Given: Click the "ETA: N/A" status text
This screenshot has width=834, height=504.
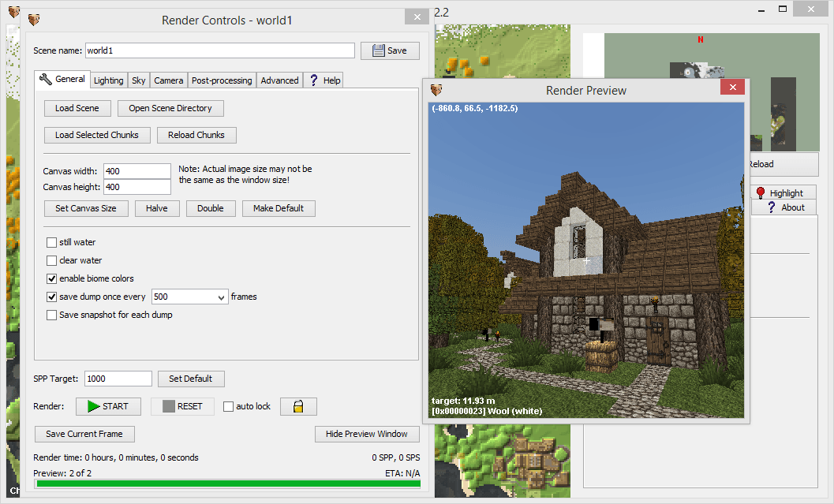Looking at the screenshot, I should click(402, 473).
